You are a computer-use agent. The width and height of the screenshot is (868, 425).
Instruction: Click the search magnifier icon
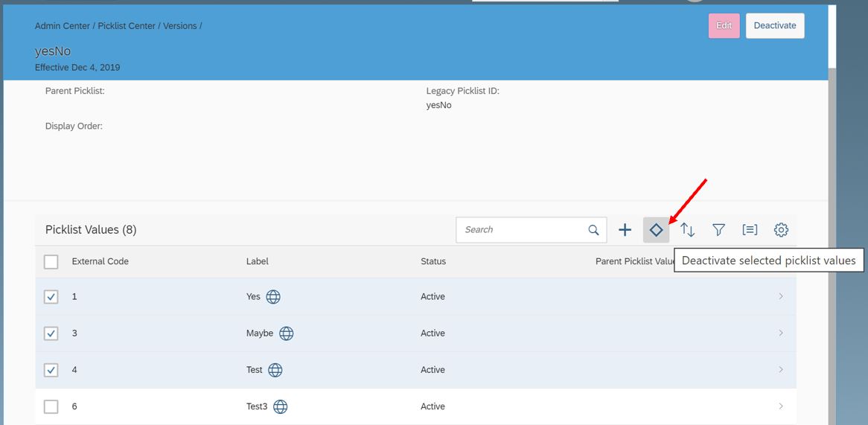click(x=593, y=230)
